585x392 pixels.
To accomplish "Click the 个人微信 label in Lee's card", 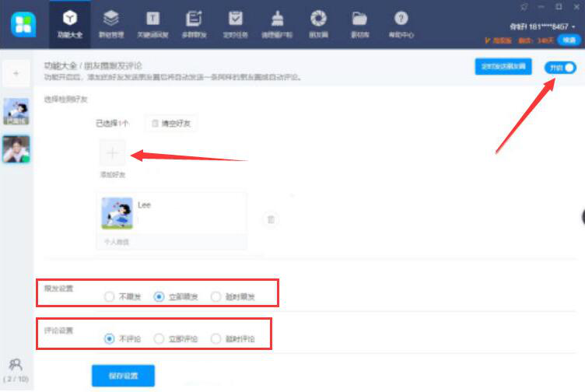I will (117, 242).
